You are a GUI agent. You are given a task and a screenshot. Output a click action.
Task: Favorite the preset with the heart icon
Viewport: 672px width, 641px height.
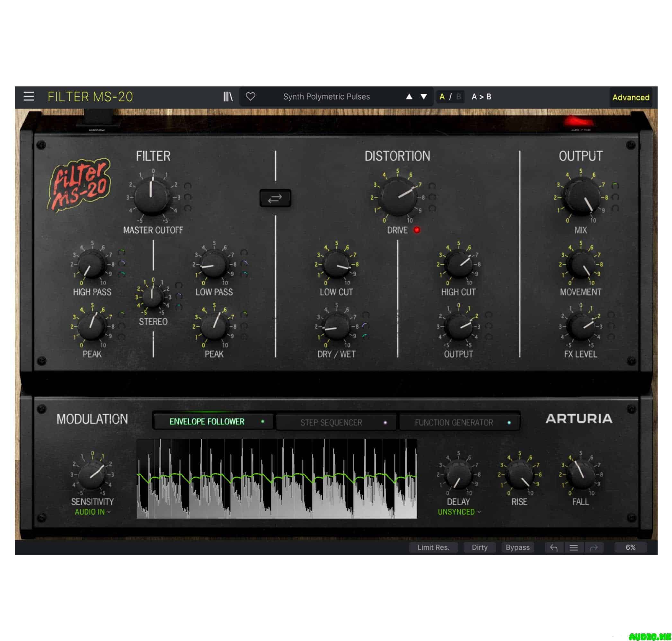tap(250, 97)
